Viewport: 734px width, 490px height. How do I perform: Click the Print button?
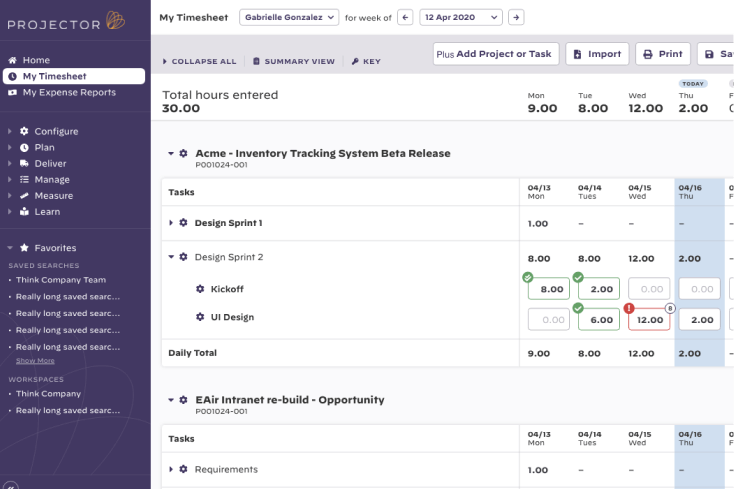click(663, 54)
